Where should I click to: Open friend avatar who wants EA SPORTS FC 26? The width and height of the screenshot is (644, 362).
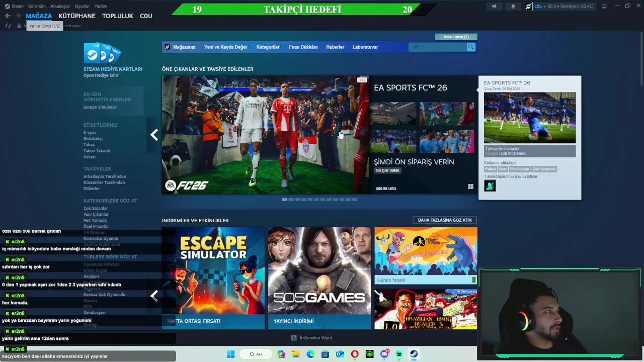(x=490, y=186)
